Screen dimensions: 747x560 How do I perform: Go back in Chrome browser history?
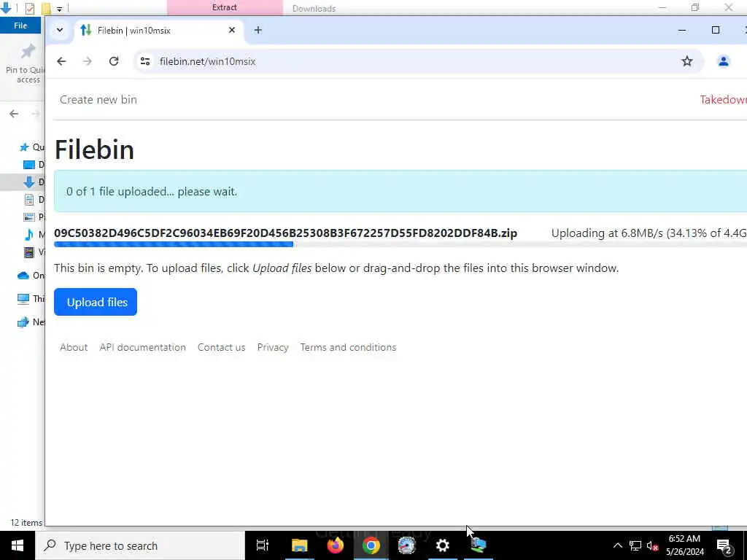61,61
